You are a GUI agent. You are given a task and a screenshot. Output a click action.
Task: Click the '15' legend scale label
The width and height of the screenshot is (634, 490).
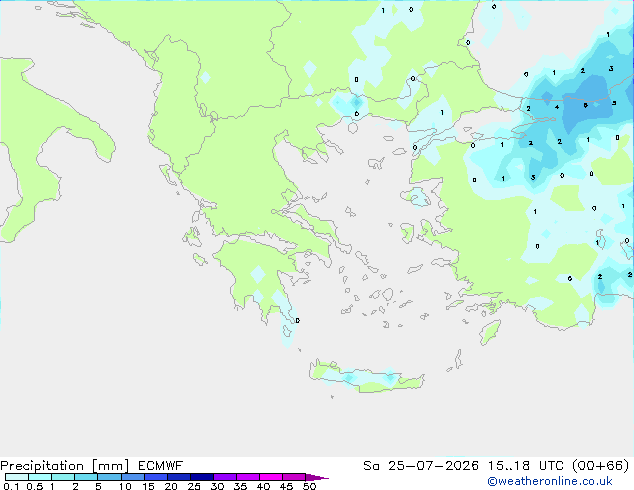coord(148,486)
